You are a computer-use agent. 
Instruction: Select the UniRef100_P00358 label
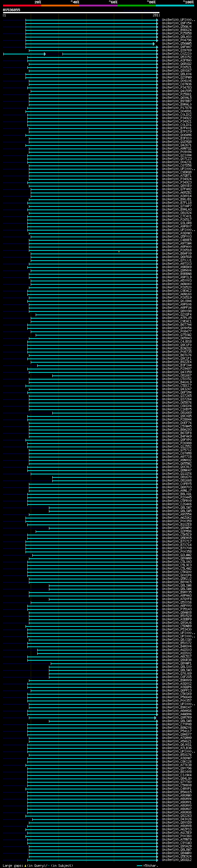pos(177,551)
